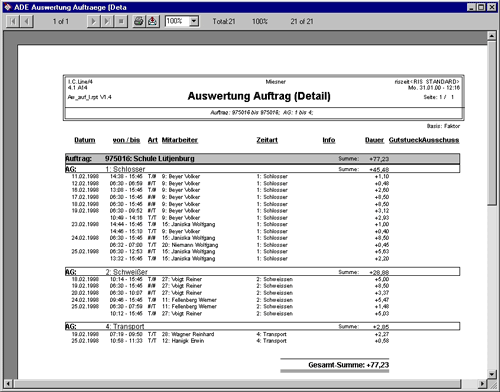The image size is (500, 392).
Task: Select the Auftrag 975016 Schule Lütjenburg header
Action: [262, 159]
